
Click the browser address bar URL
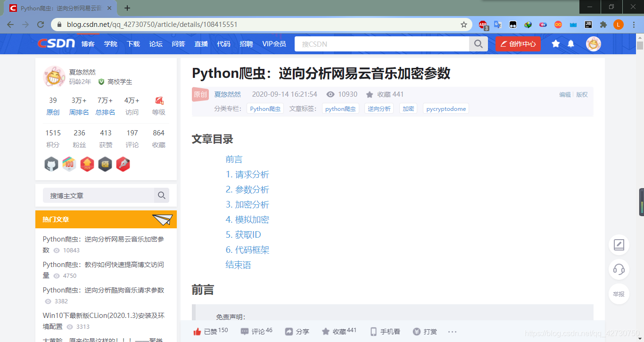pyautogui.click(x=152, y=25)
